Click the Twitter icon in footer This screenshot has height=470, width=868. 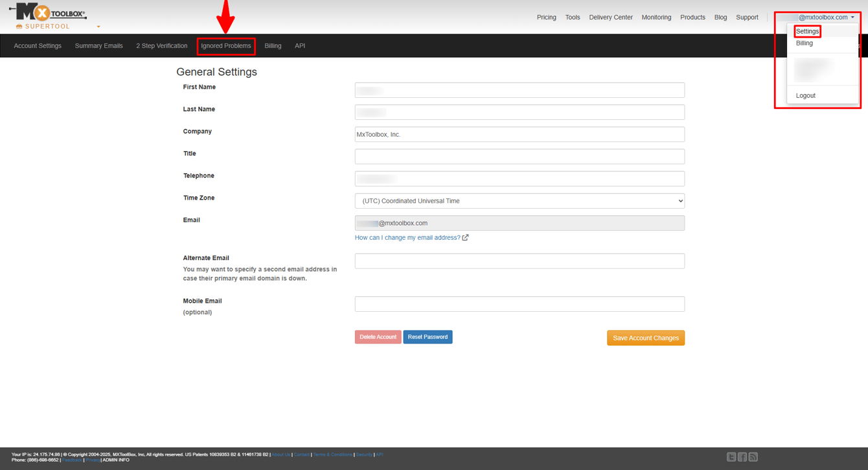point(731,457)
